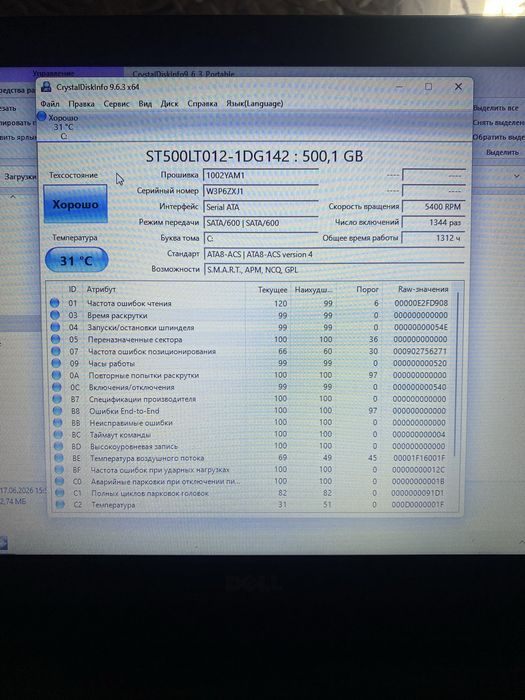Click status icon for Частота ошибок позиционирования
This screenshot has width=525, height=700.
point(55,351)
